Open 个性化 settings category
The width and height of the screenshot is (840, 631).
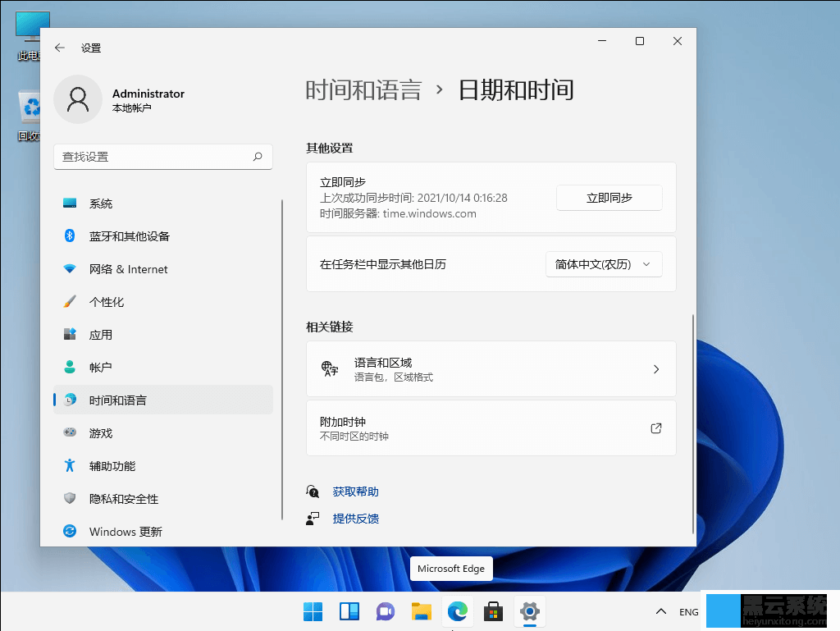[x=107, y=302]
